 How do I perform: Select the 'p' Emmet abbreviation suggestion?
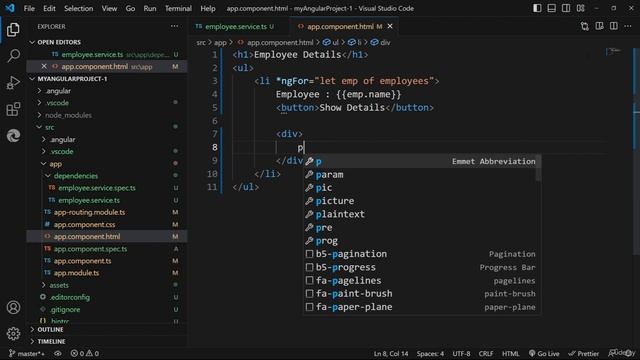coord(420,161)
